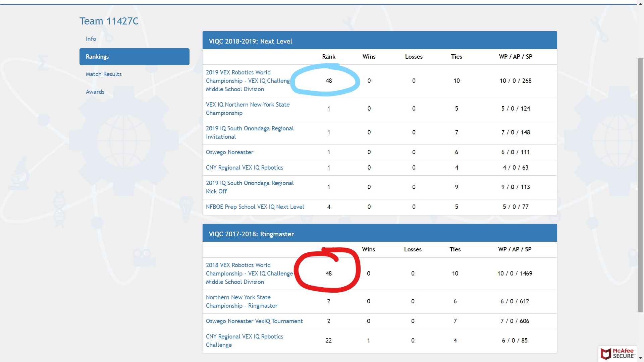Click rank 22 in CNY Regional Challenge row
The height and width of the screenshot is (362, 644).
329,341
